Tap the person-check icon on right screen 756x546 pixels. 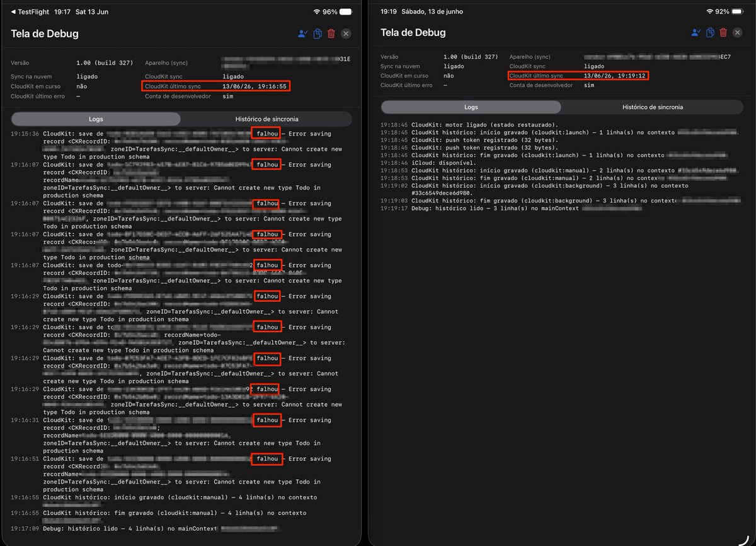click(x=696, y=33)
